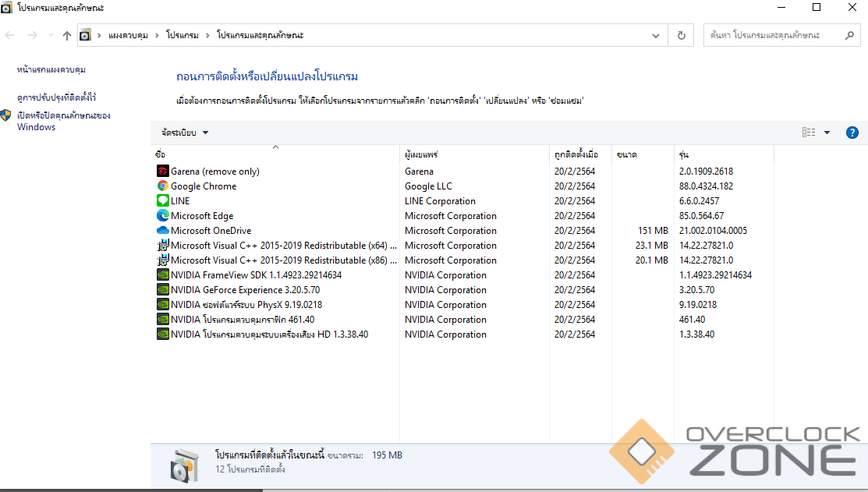868x492 pixels.
Task: Click the up arrow navigation button
Action: coord(67,35)
